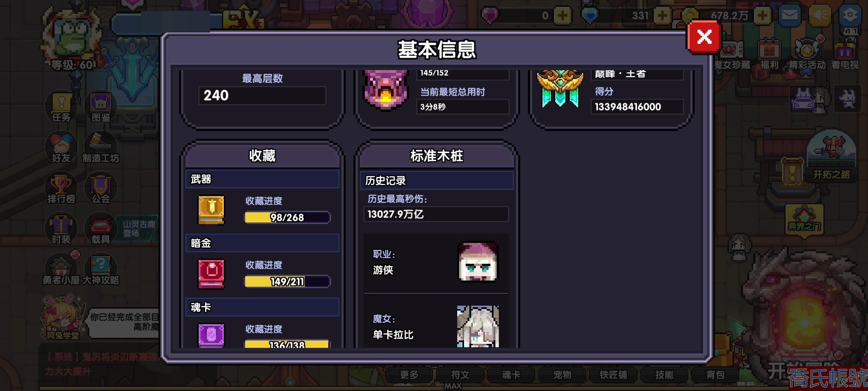Select the 背包 bottom tab

pos(715,375)
